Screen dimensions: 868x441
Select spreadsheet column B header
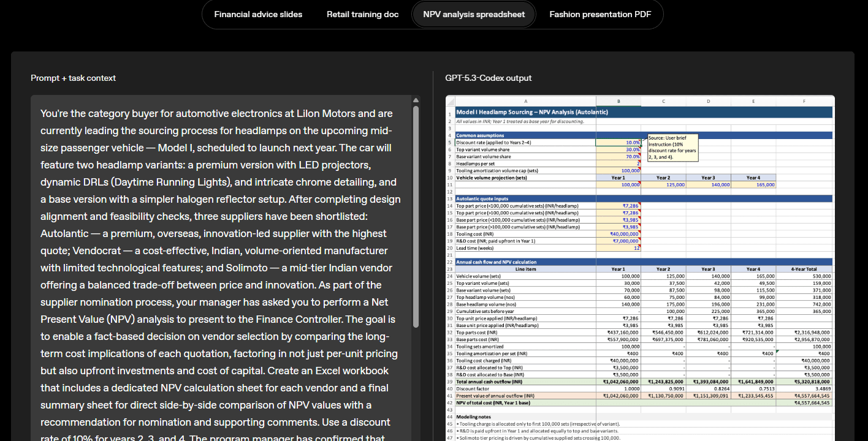618,100
